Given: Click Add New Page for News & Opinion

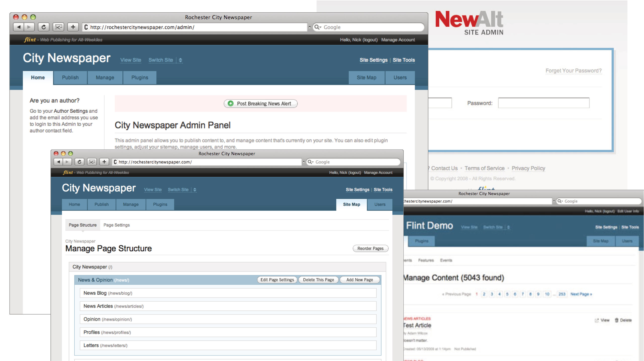Looking at the screenshot, I should 360,280.
